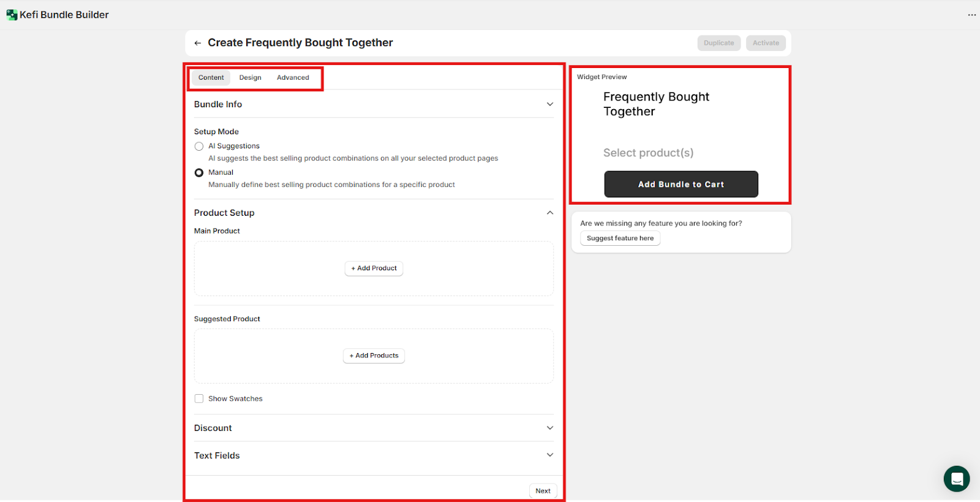
Task: Open the Advanced tab
Action: (x=293, y=78)
